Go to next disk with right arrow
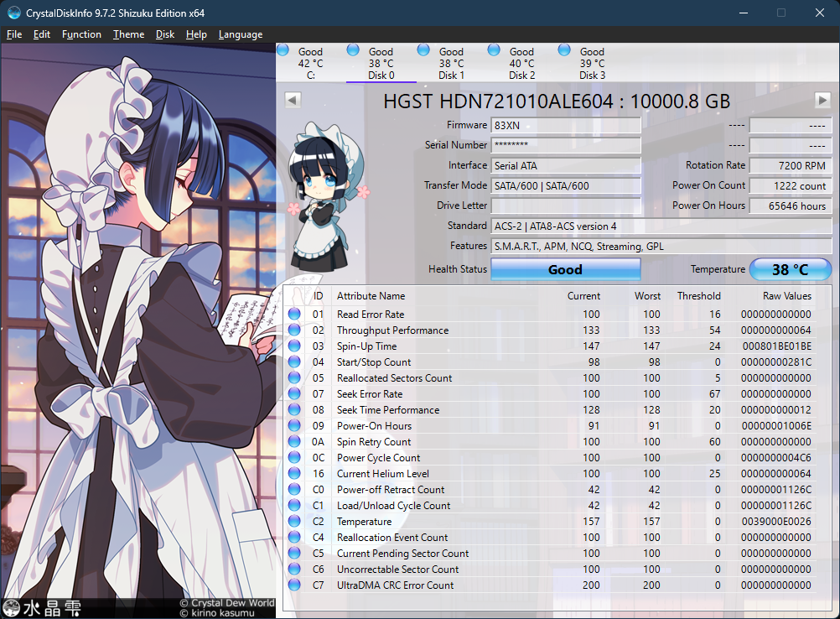840x619 pixels. (822, 100)
